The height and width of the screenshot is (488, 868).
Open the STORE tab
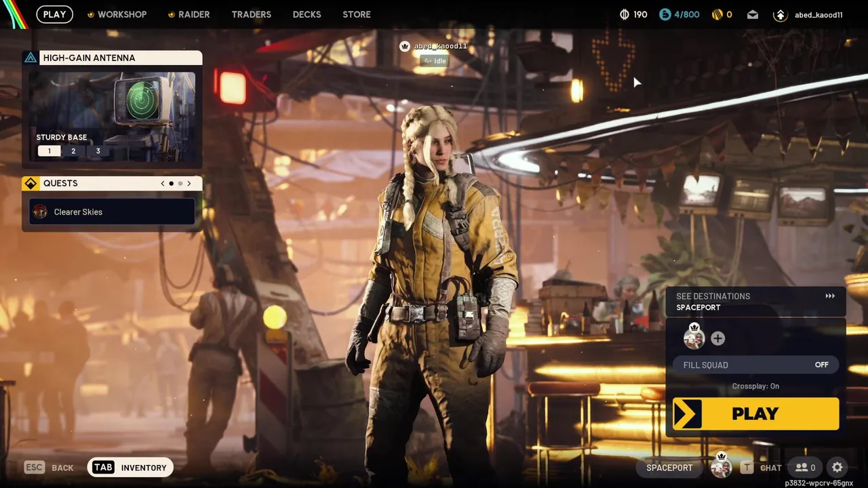357,14
